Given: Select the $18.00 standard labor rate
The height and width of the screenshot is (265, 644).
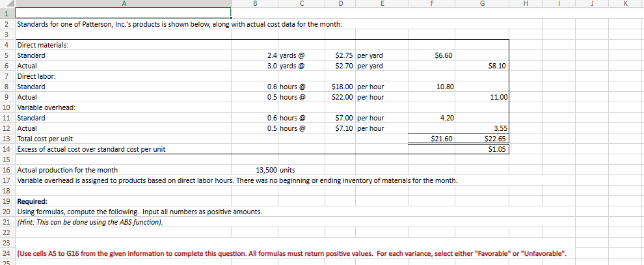Looking at the screenshot, I should (341, 87).
